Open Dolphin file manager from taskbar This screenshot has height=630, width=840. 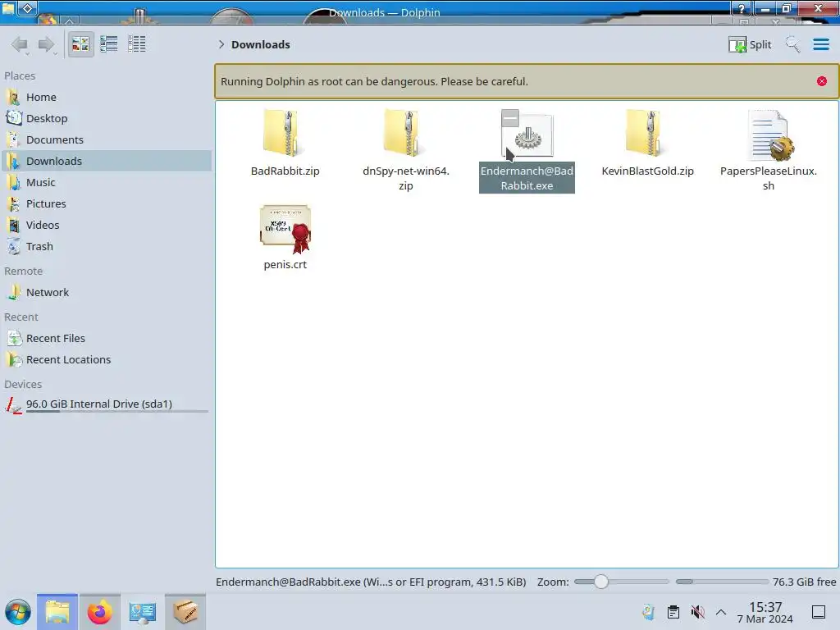57,612
